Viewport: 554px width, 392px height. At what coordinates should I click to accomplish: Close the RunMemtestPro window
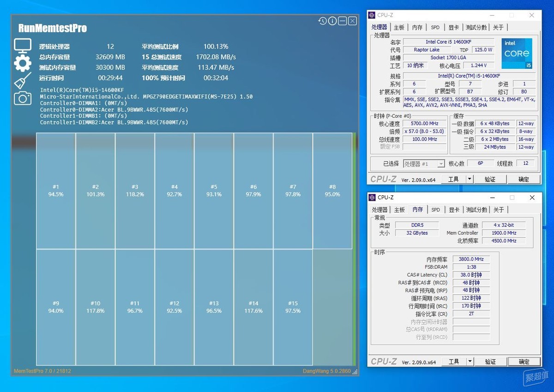point(352,21)
